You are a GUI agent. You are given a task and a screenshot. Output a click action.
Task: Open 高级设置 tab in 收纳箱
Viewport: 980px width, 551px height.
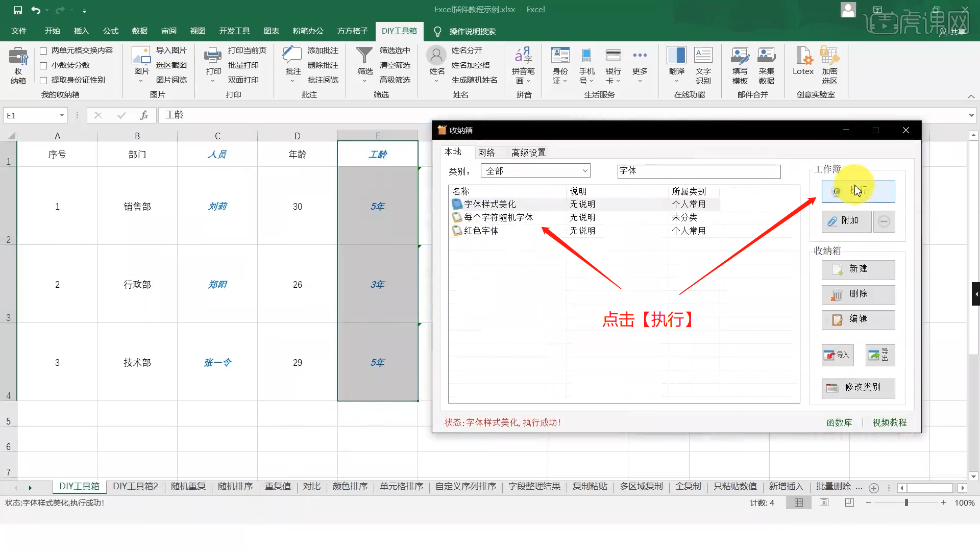[x=529, y=153]
